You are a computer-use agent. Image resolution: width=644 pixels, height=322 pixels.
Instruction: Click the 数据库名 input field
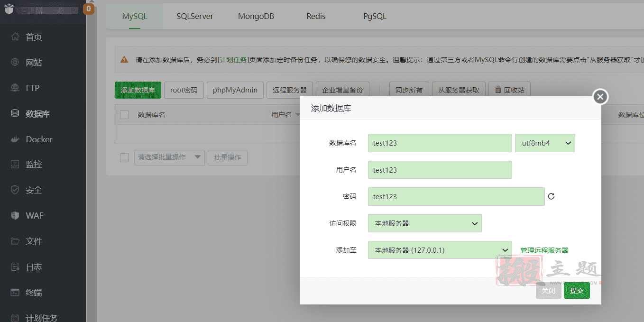click(440, 143)
